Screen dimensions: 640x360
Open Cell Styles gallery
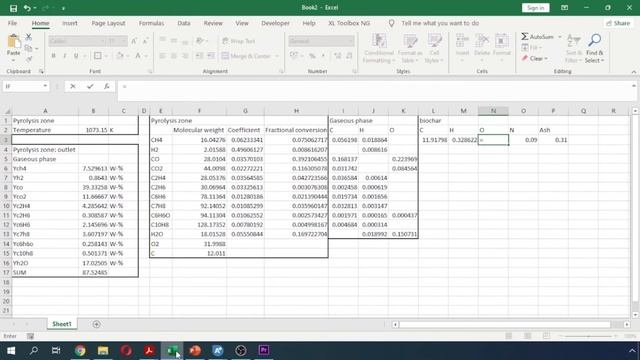(x=434, y=48)
